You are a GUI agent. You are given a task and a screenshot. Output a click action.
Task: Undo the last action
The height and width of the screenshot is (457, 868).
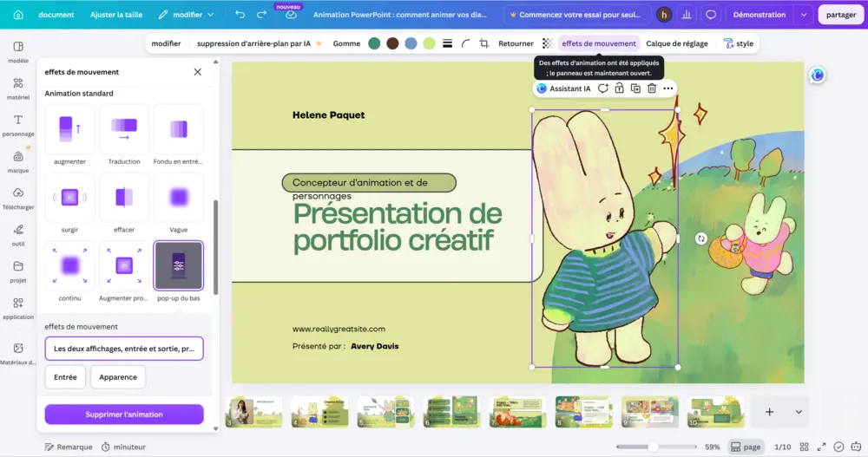(x=240, y=15)
